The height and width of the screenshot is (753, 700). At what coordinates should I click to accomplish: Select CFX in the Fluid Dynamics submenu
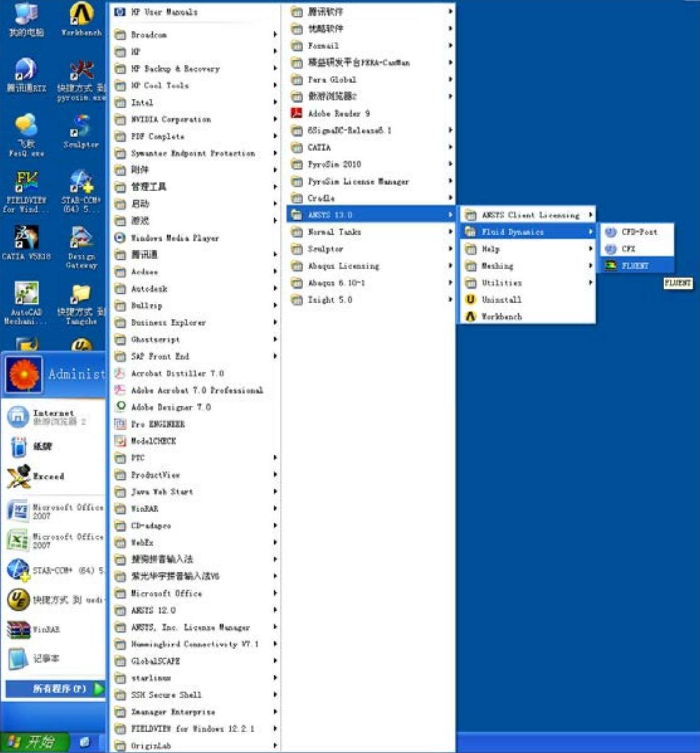[637, 248]
